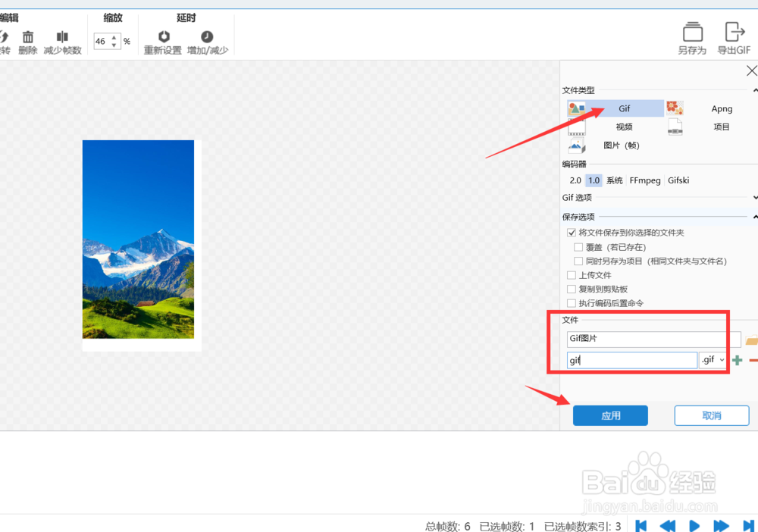Image resolution: width=758 pixels, height=532 pixels.
Task: Select encoder 1.0
Action: [x=594, y=180]
